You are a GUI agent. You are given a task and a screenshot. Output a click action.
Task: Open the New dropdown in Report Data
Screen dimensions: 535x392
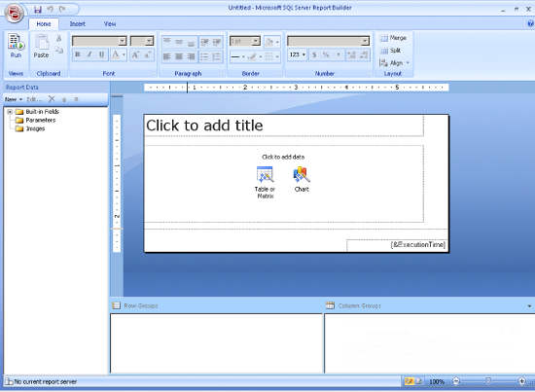14,99
